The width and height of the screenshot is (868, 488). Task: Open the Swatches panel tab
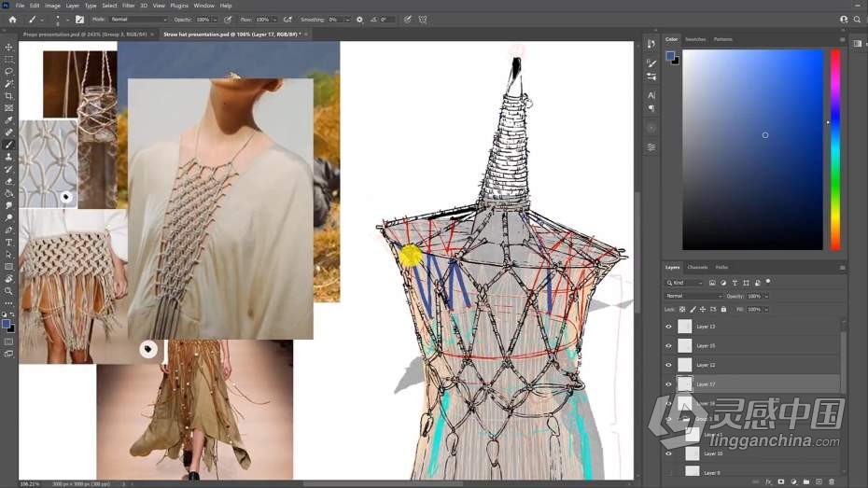pos(695,39)
